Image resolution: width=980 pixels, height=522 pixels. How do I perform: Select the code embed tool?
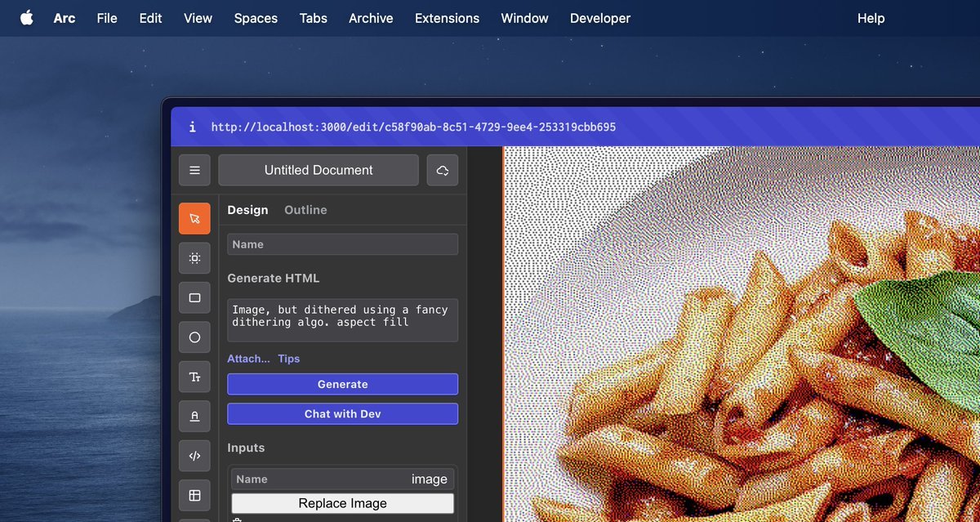click(x=194, y=456)
